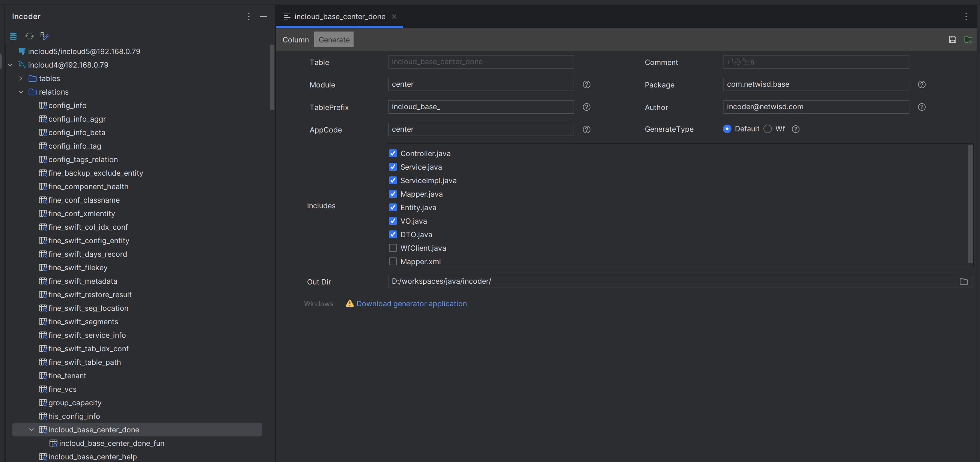
Task: Click the save icon at top right
Action: [952, 39]
